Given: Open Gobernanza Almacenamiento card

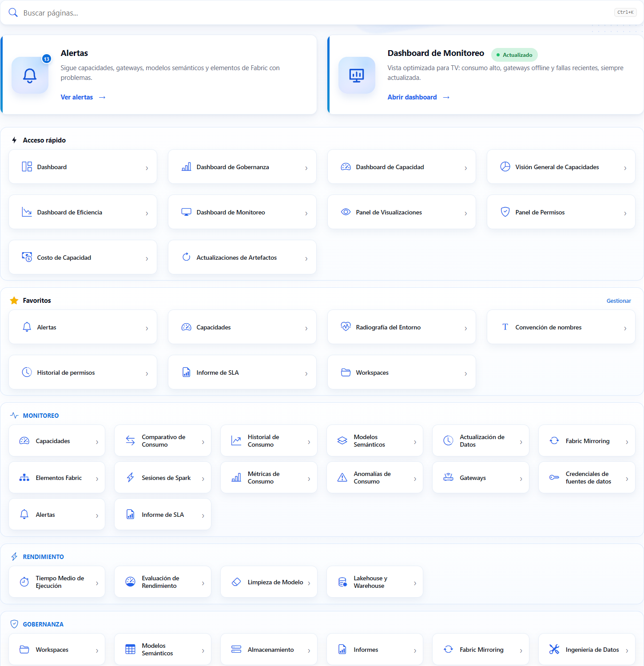Looking at the screenshot, I should point(269,649).
